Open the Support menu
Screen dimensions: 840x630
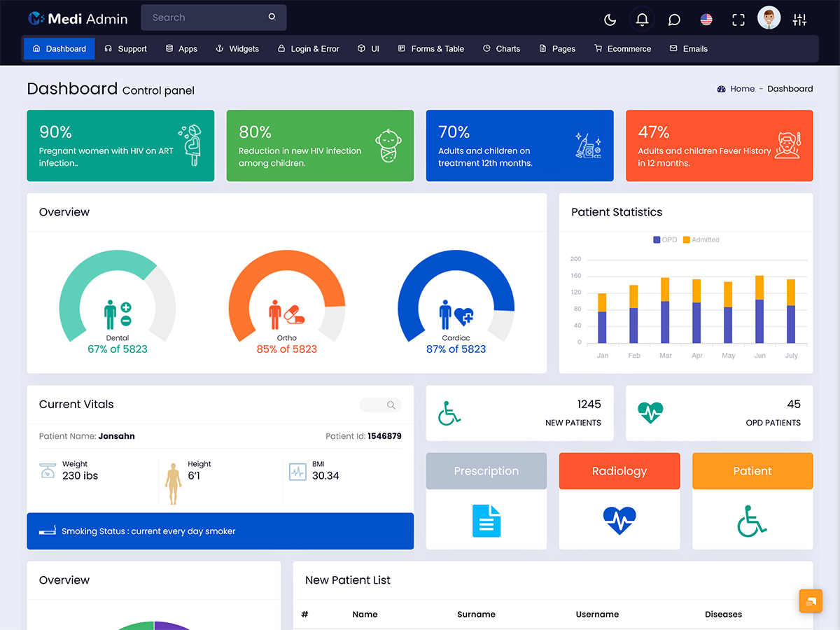click(125, 49)
